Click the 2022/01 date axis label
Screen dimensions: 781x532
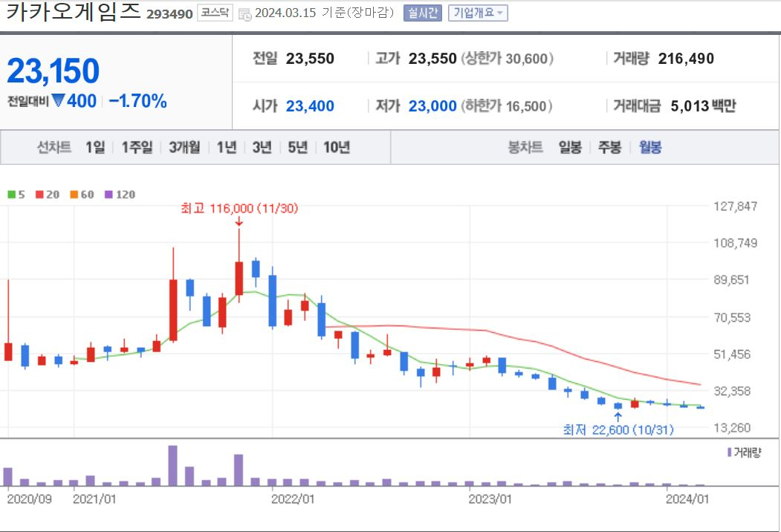pyautogui.click(x=292, y=499)
